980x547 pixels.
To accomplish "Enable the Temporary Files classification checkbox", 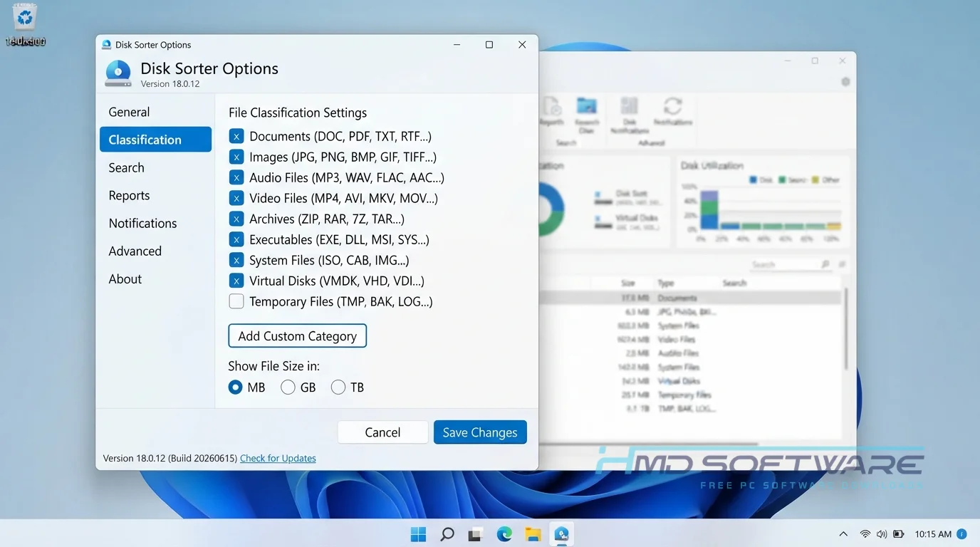I will (236, 301).
